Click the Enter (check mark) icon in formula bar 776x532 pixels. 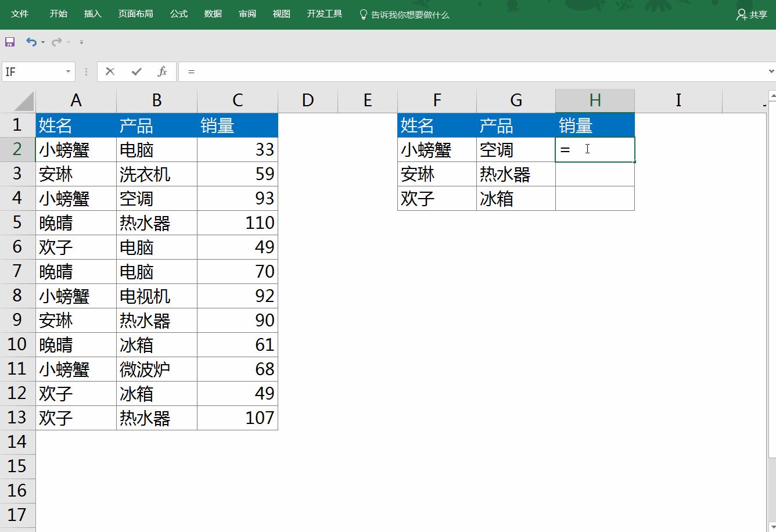[x=135, y=71]
